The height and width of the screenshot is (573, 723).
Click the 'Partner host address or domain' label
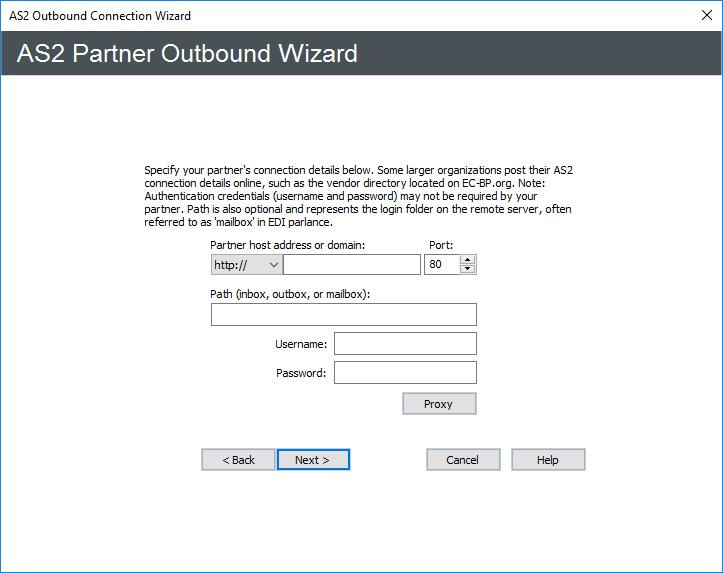point(288,244)
